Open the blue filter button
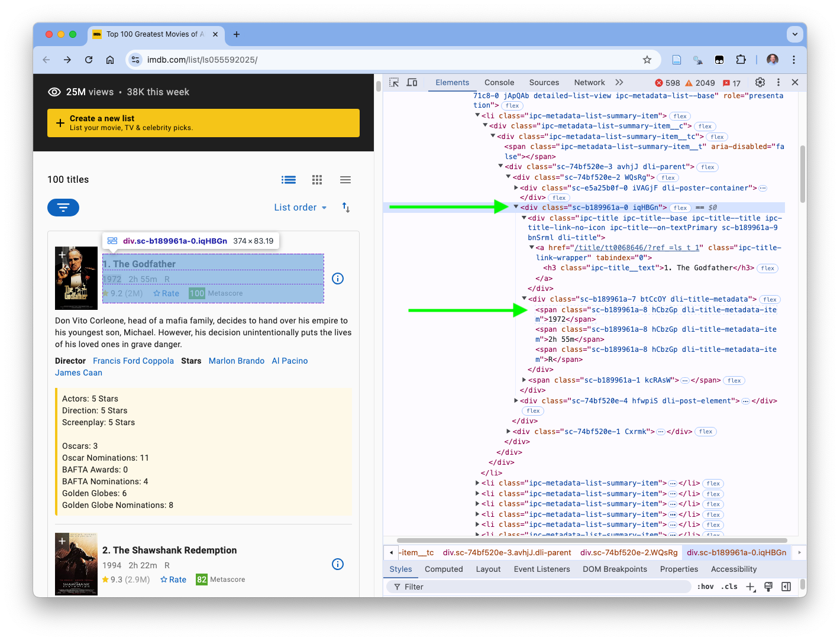Screen dimensions: 840x641 [x=63, y=208]
